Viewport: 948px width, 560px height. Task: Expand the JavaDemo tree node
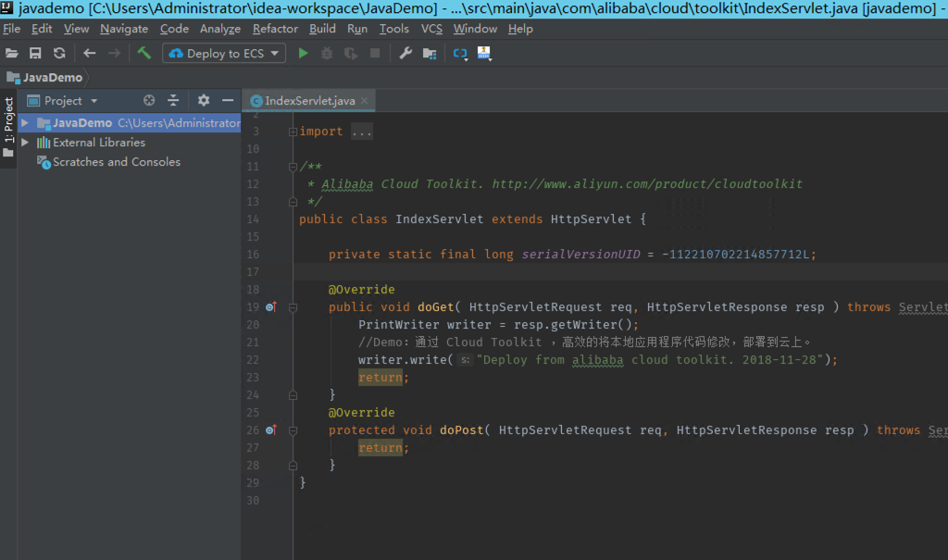tap(25, 123)
